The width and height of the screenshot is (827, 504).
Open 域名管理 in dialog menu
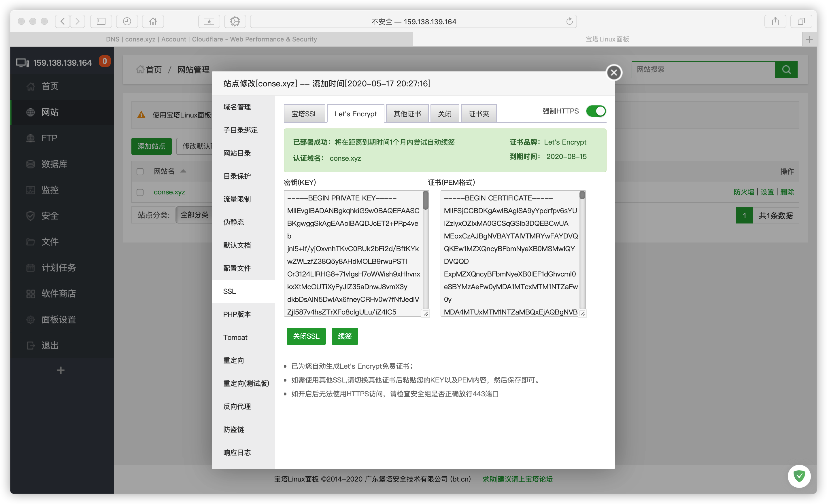pyautogui.click(x=243, y=107)
